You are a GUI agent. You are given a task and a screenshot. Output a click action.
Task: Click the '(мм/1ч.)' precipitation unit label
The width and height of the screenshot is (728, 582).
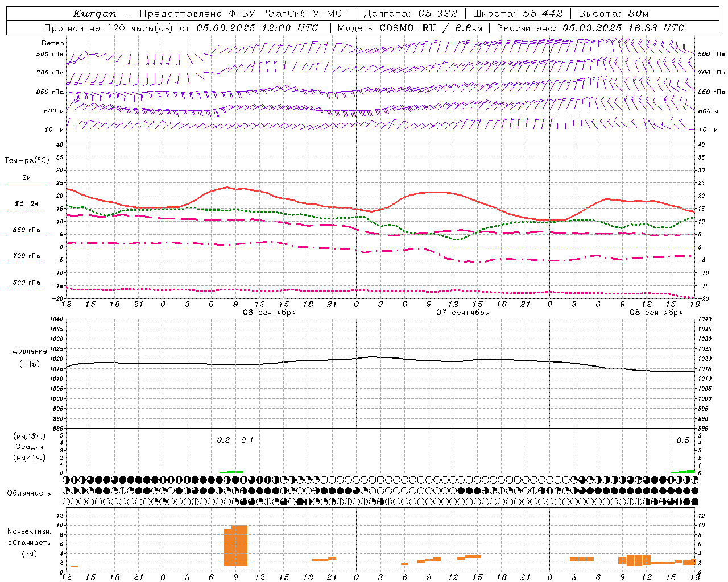[x=29, y=458]
